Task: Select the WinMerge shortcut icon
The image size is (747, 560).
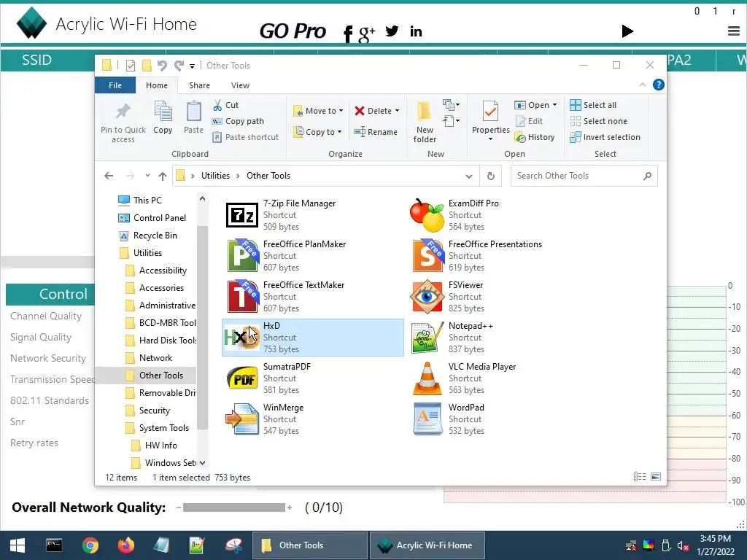Action: click(242, 419)
